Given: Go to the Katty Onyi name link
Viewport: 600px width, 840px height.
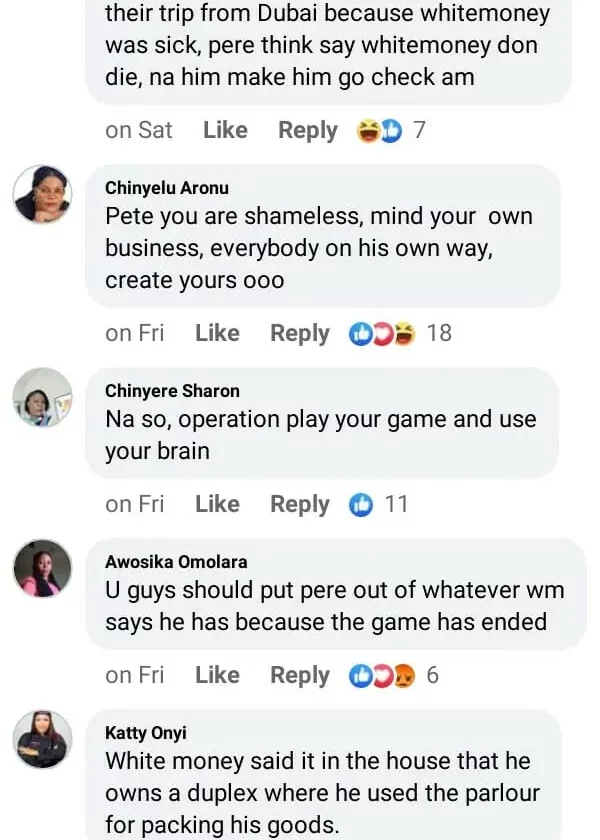Looking at the screenshot, I should 146,733.
